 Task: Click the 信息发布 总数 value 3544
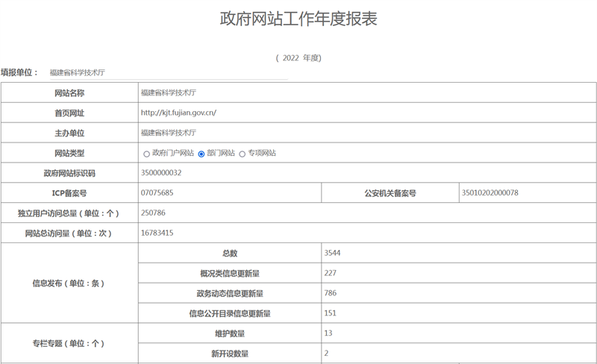333,254
